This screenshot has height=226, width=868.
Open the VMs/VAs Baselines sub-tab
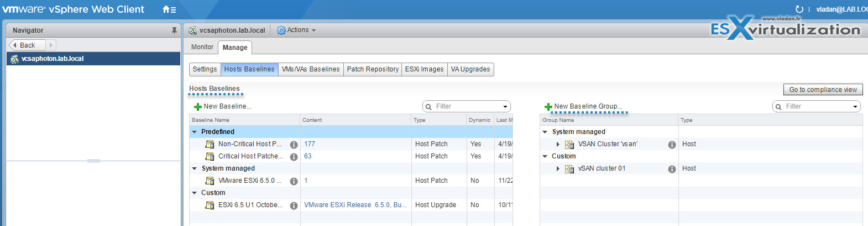coord(311,69)
